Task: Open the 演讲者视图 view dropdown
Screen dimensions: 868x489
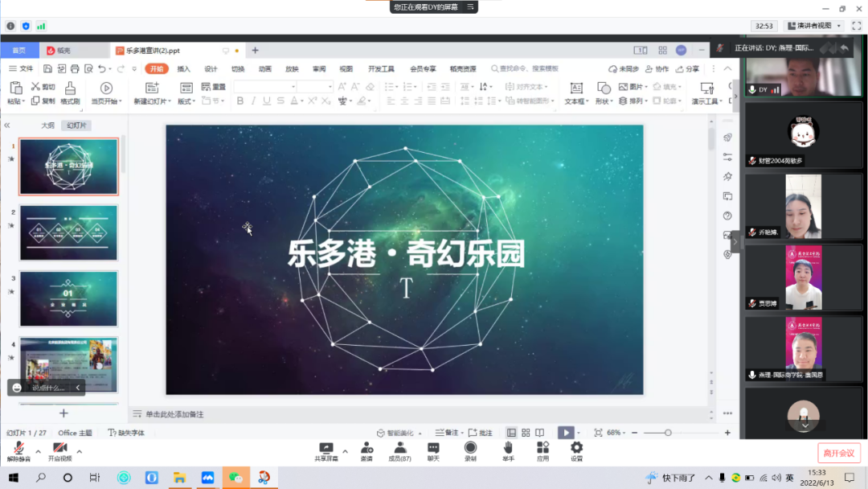Action: click(814, 26)
